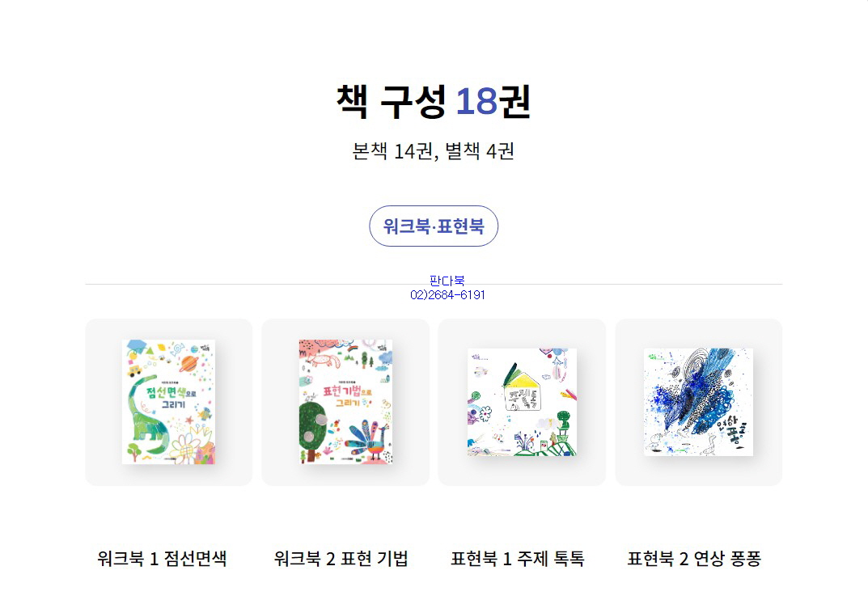Click the 책 구성 18권 heading
The width and height of the screenshot is (868, 600).
pos(434,101)
